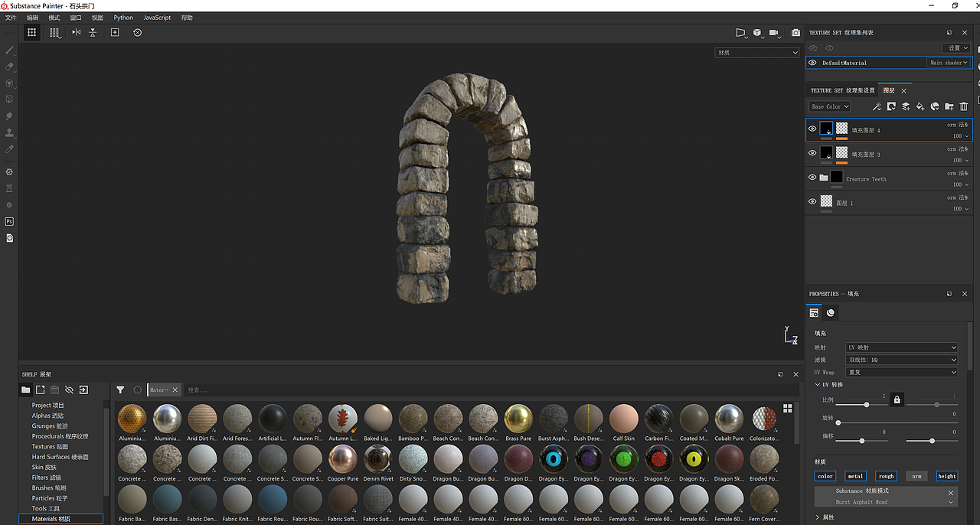Open the Base Color channel dropdown

click(x=830, y=106)
